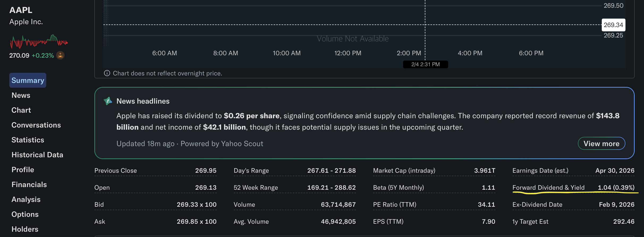
Task: Open the Chart page link
Action: (21, 110)
